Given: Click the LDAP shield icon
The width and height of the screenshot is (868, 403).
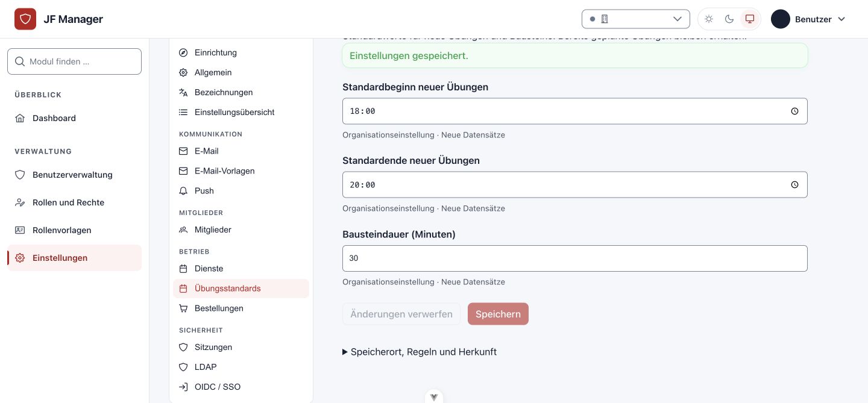Looking at the screenshot, I should 183,367.
